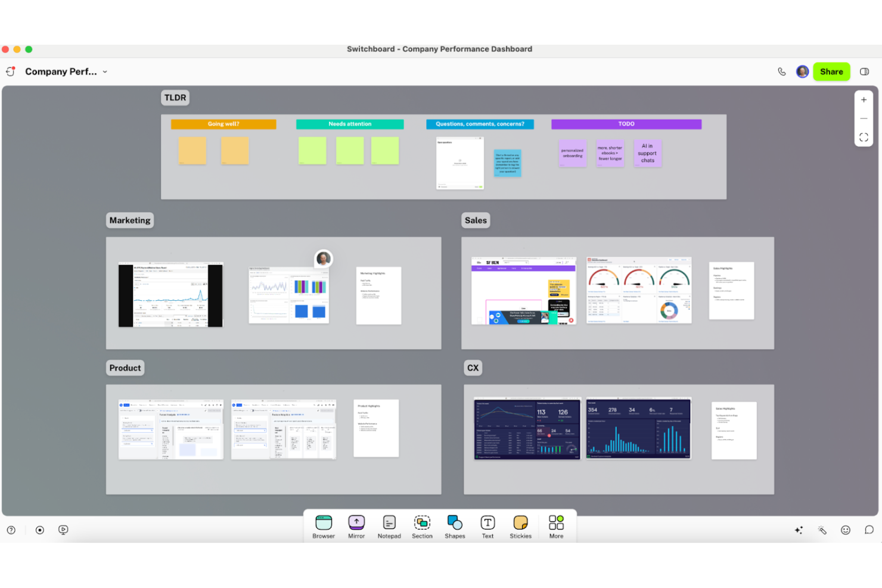The height and width of the screenshot is (588, 882).
Task: Select second orange sticky under Going well
Action: [235, 151]
